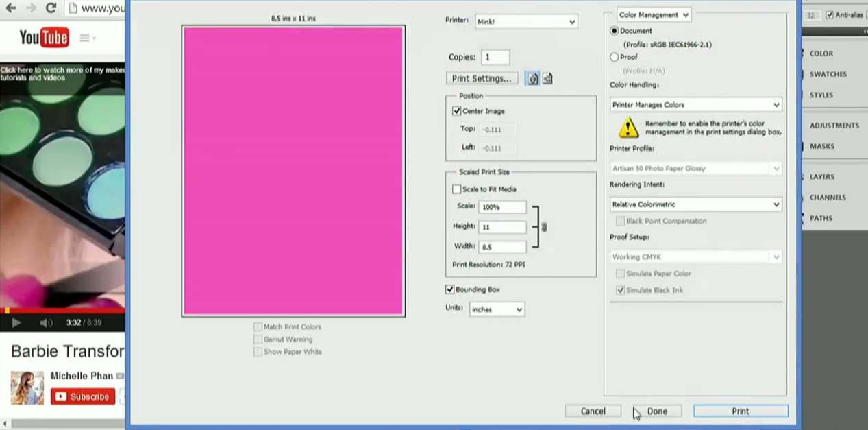Screen dimensions: 868x430
Task: Open the Swatches panel tab
Action: [x=828, y=74]
